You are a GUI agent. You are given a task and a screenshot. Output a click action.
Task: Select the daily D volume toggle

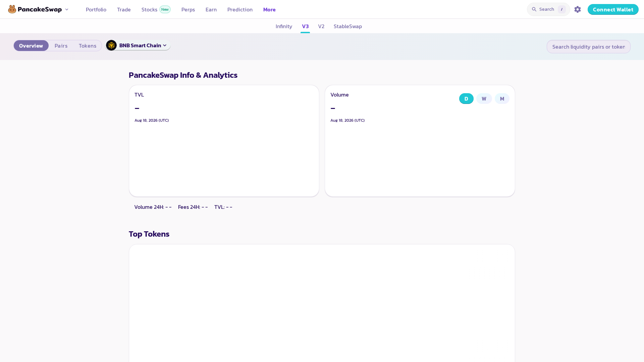(x=466, y=99)
